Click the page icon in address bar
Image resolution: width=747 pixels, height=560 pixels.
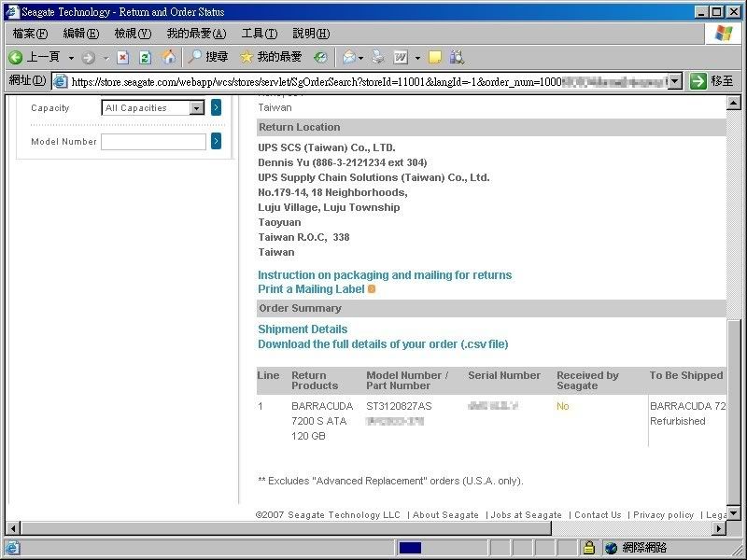pos(61,81)
